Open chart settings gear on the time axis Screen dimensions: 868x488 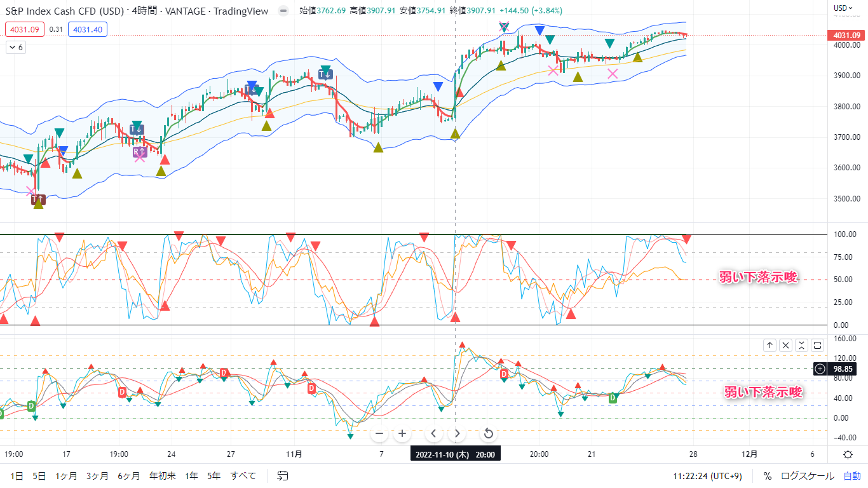point(848,454)
